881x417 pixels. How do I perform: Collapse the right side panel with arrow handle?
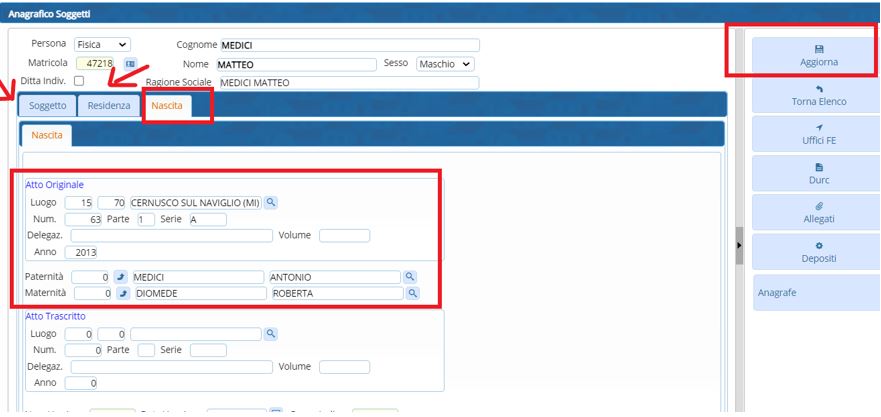[739, 245]
